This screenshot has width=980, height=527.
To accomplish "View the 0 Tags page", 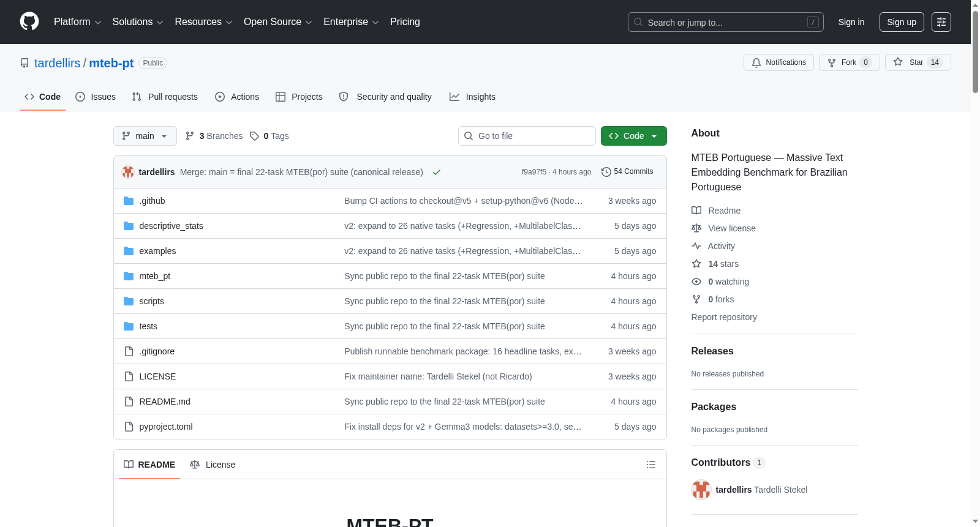I will [269, 136].
